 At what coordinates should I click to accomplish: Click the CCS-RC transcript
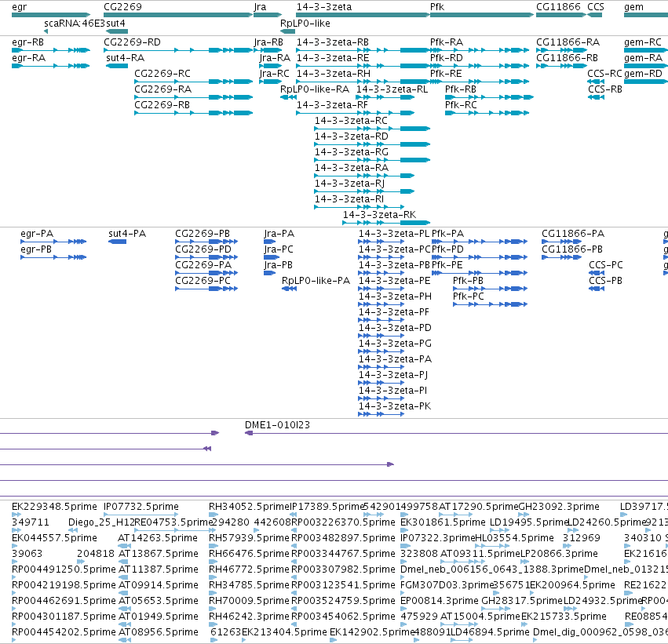[596, 82]
